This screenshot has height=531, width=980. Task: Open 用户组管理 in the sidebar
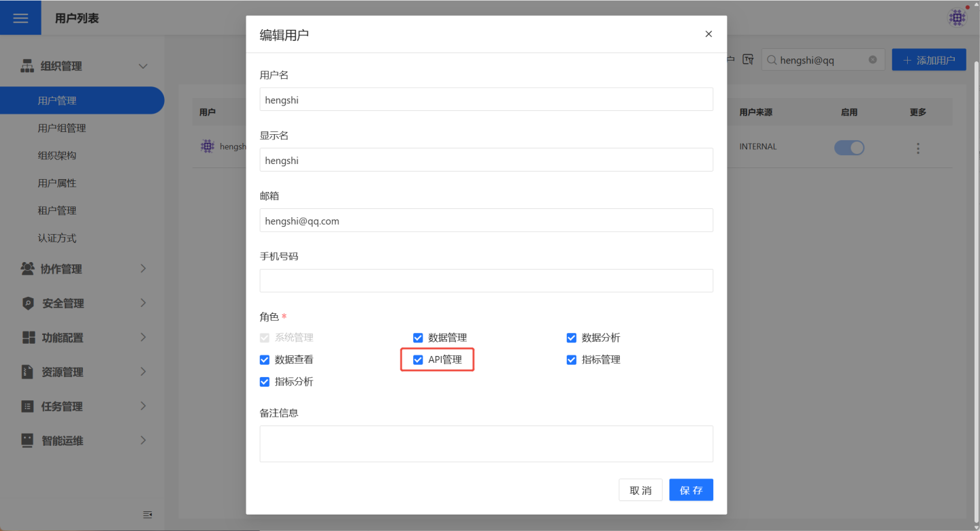click(62, 128)
